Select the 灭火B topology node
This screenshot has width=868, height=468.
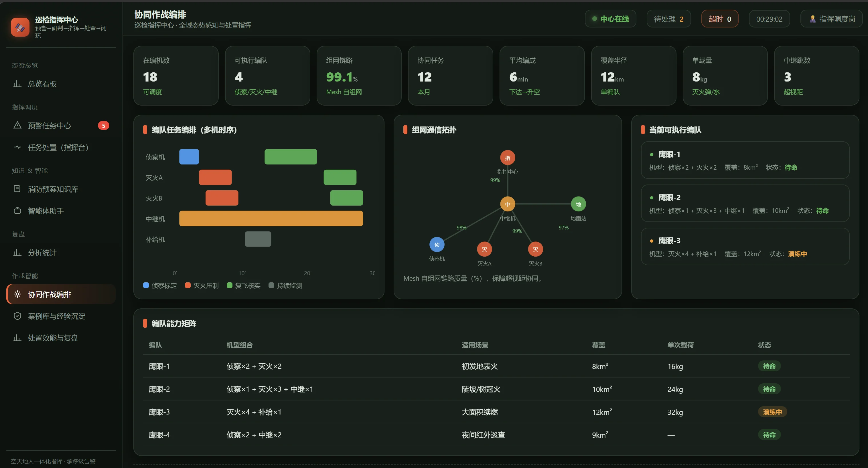pos(535,249)
